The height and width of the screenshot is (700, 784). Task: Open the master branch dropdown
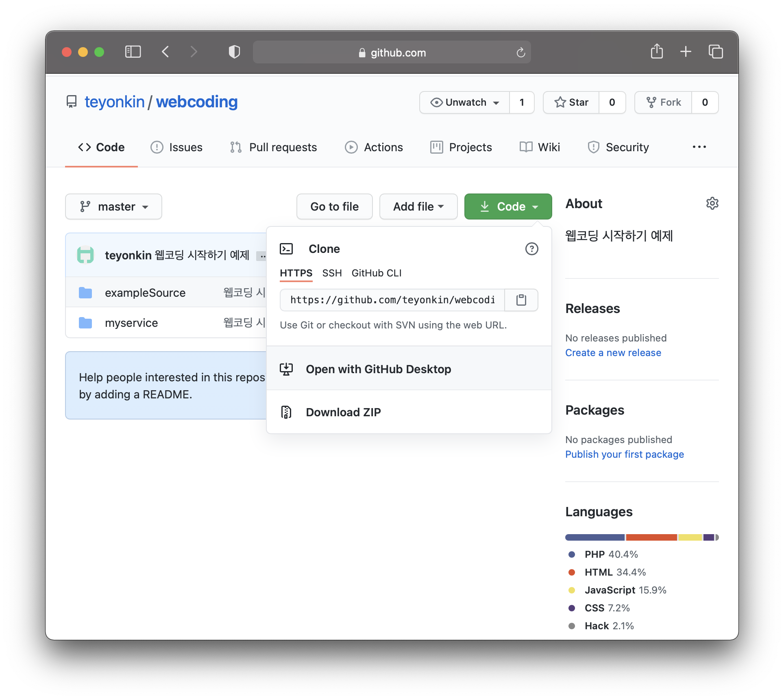point(113,207)
